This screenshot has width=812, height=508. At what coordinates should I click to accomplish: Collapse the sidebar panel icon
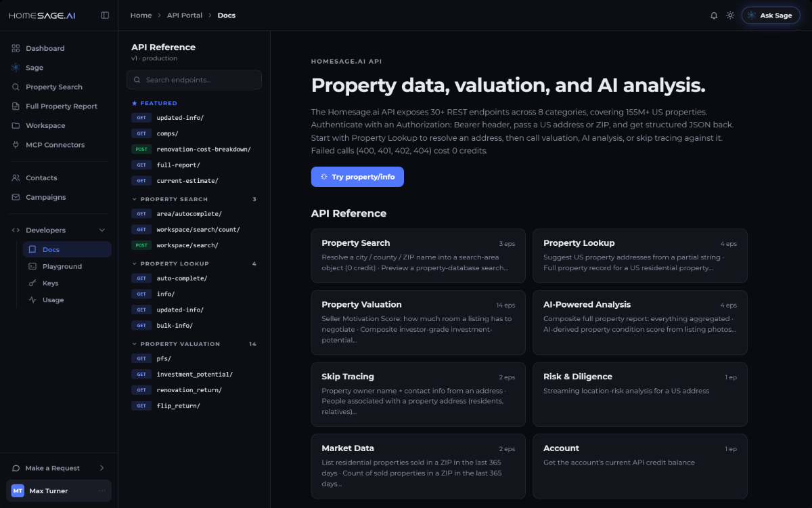click(x=105, y=15)
